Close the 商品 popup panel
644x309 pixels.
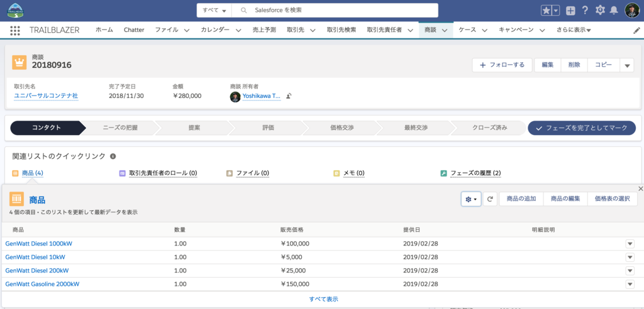pos(640,188)
